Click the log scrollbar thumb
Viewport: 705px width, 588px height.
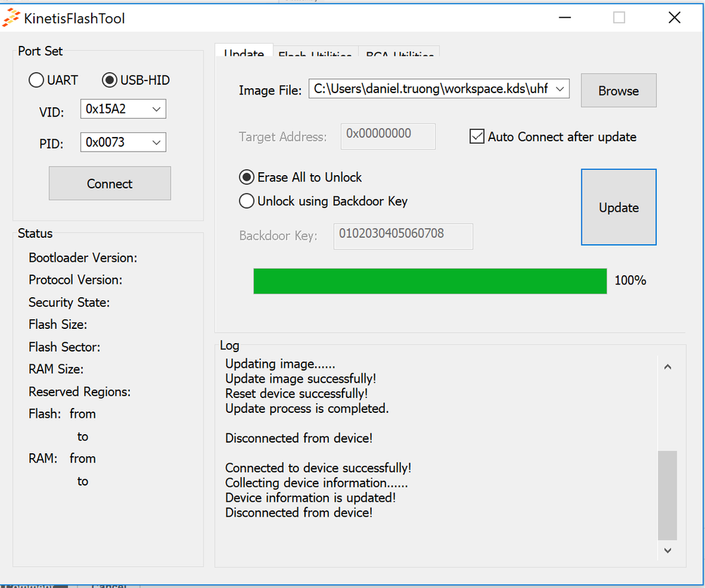pos(668,495)
